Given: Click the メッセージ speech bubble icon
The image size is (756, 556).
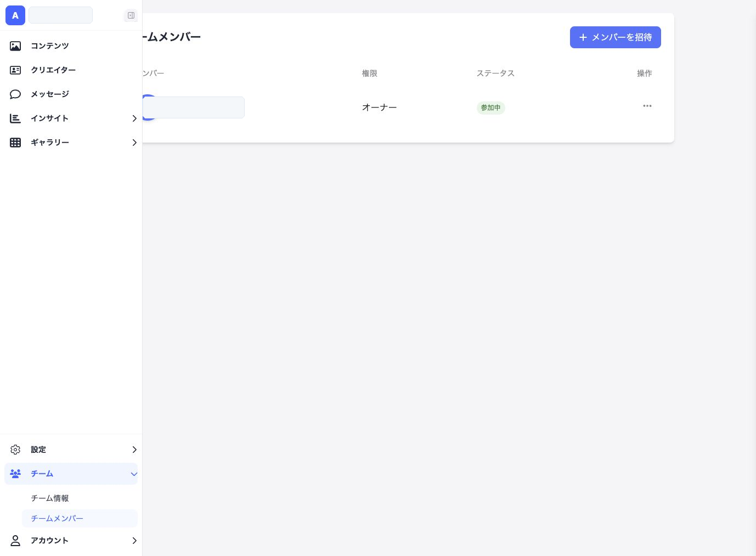Looking at the screenshot, I should coord(15,94).
